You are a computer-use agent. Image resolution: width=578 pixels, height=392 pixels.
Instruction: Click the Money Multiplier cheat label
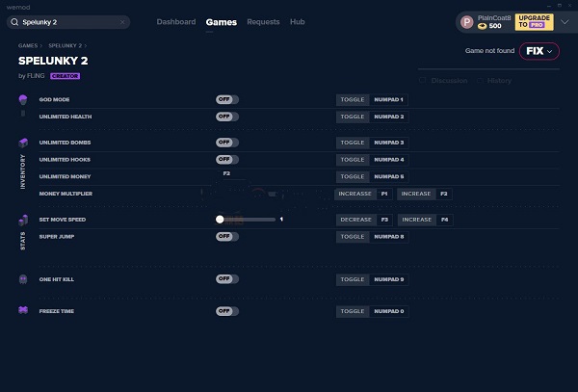pyautogui.click(x=66, y=194)
